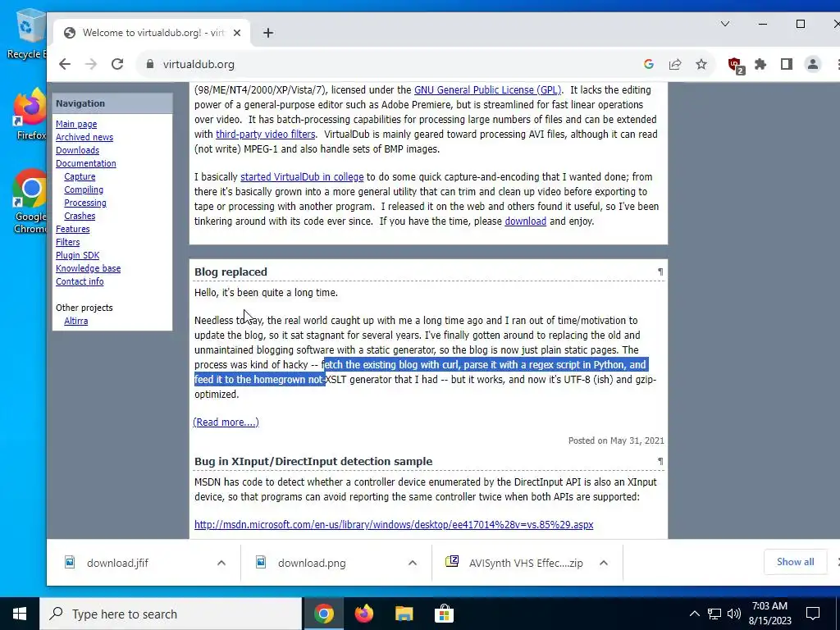Open the Windows Start menu
Image resolution: width=840 pixels, height=630 pixels.
(x=20, y=614)
